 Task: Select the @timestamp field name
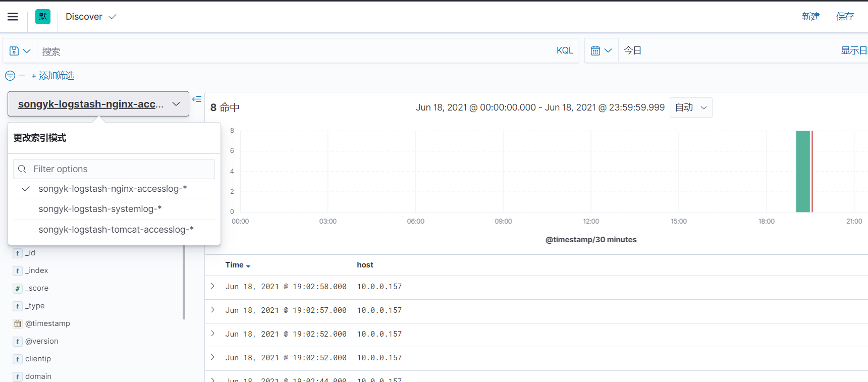47,323
